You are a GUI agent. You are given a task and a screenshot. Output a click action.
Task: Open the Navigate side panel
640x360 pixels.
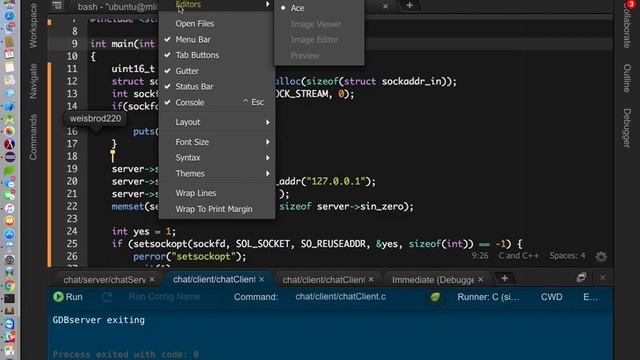pyautogui.click(x=33, y=81)
